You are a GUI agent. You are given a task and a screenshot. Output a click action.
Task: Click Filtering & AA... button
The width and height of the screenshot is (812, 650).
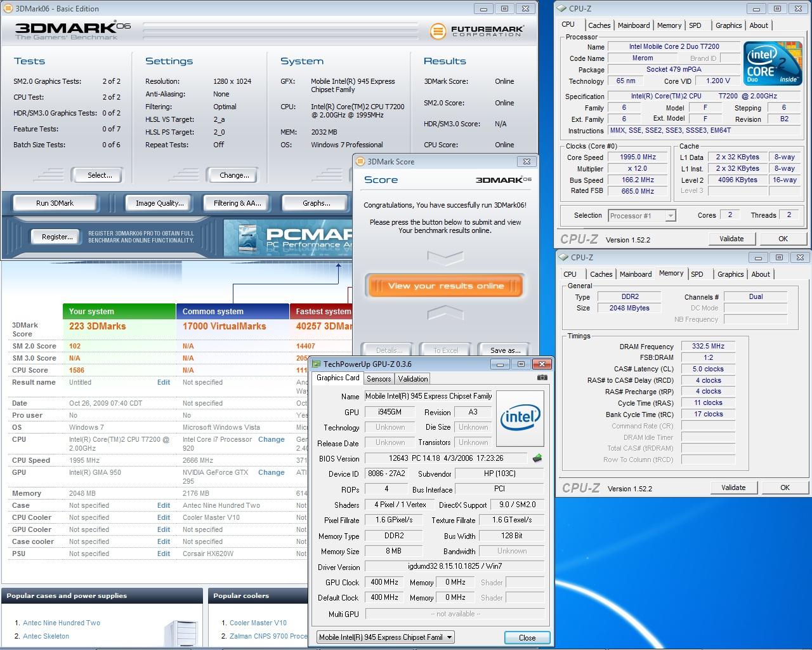(237, 203)
